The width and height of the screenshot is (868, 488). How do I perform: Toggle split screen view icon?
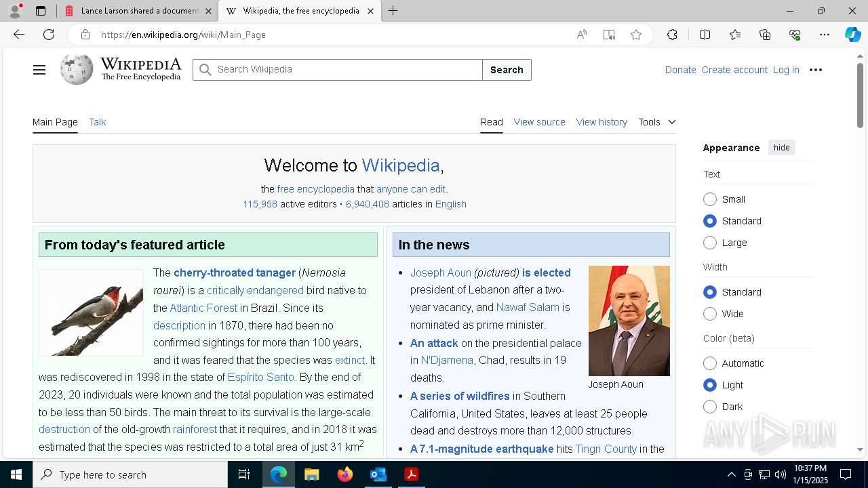705,35
